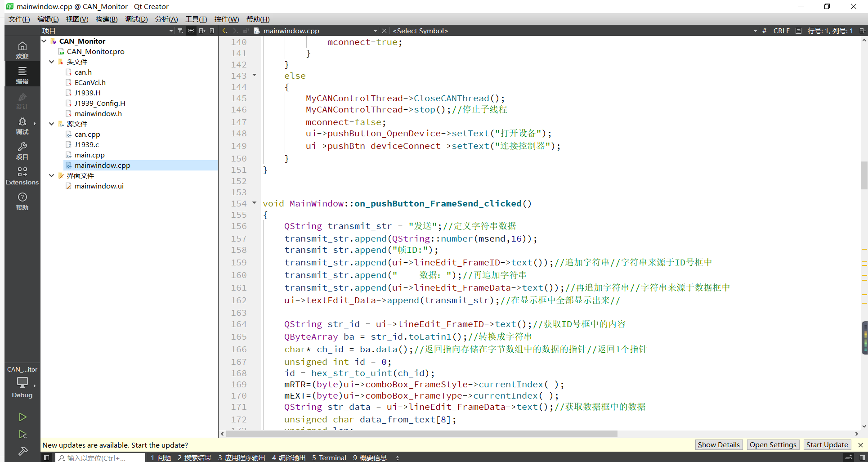Screen dimensions: 868x462
Task: Open the Welcome mode in sidebar
Action: [22, 50]
